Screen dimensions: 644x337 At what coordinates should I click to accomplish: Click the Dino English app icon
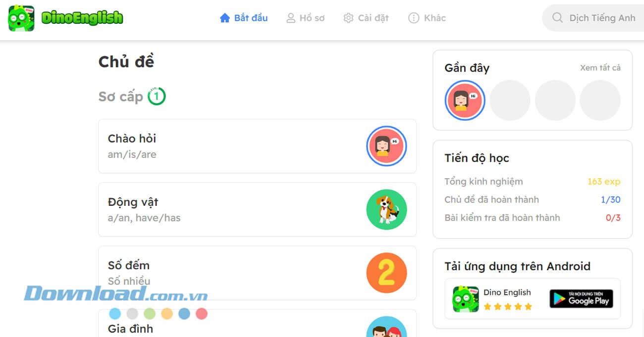[x=466, y=299]
